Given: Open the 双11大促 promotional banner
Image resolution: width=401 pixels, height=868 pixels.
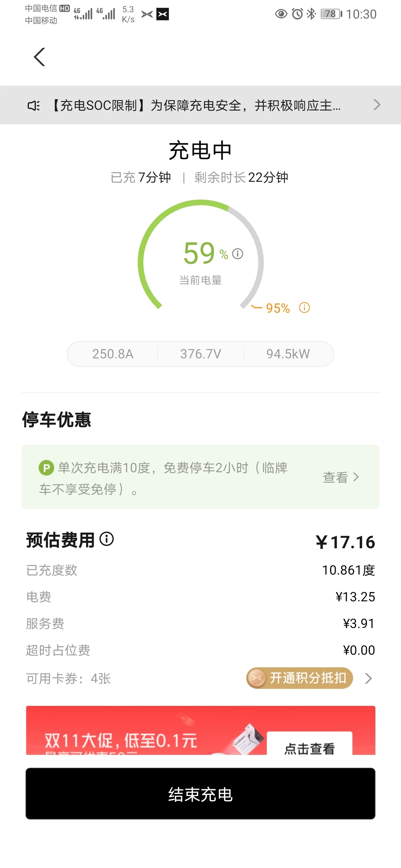Looking at the screenshot, I should pyautogui.click(x=200, y=730).
